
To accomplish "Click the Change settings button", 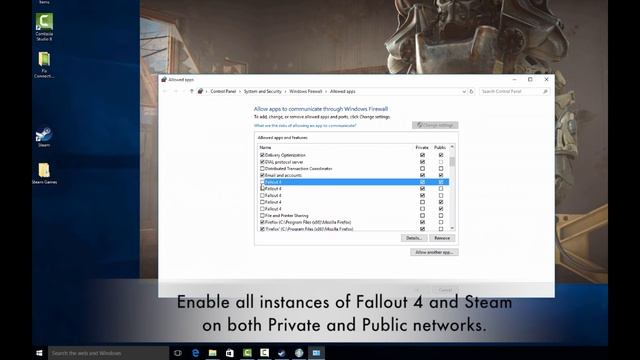I will [x=435, y=125].
